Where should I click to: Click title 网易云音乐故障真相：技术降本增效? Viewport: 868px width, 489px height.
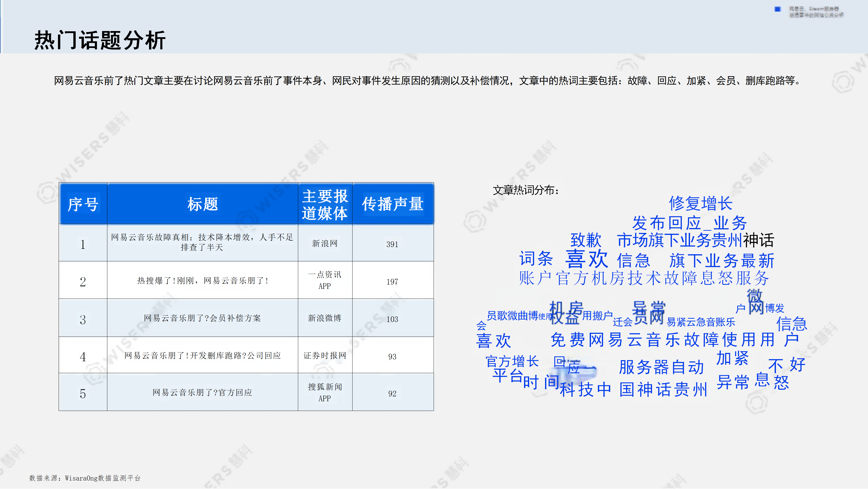tap(202, 242)
